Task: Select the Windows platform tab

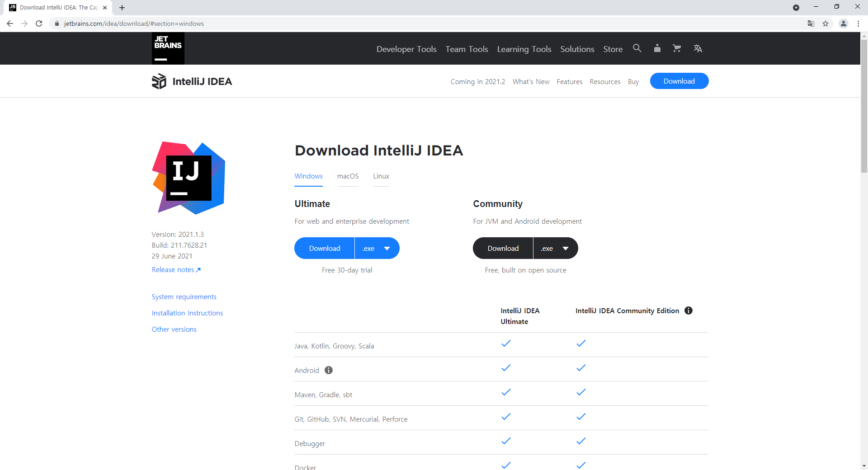Action: point(309,176)
